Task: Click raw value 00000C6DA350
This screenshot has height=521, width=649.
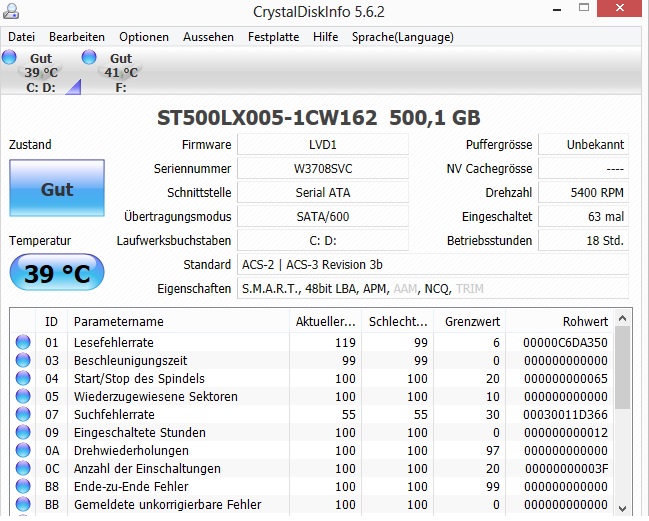Action: coord(565,342)
